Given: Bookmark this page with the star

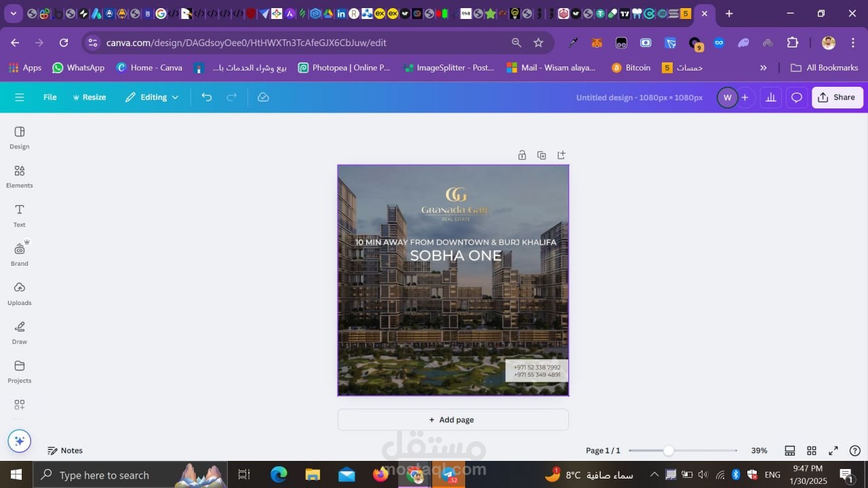Looking at the screenshot, I should tap(538, 43).
